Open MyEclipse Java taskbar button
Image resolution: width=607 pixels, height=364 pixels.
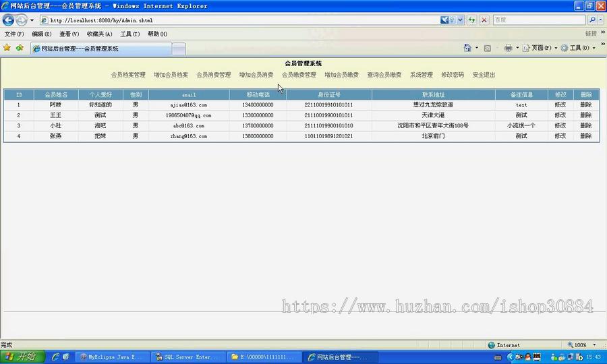[111, 357]
